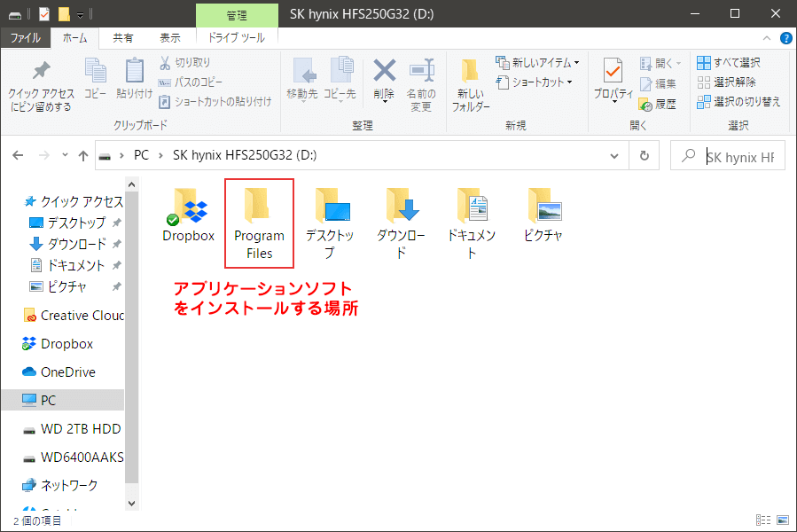This screenshot has height=532, width=797.
Task: Click Open (開く) ribbon command
Action: pos(660,63)
